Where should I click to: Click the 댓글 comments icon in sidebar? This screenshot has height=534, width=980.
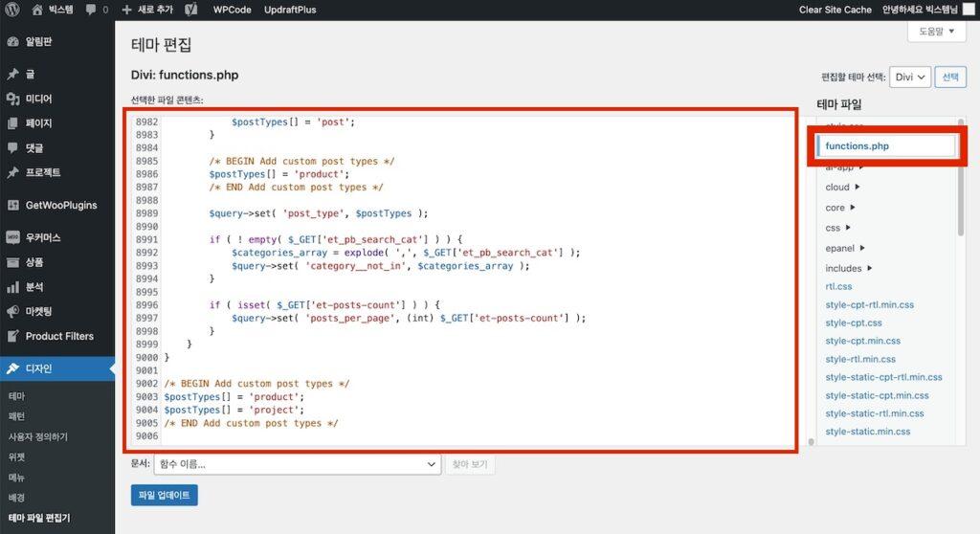tap(13, 147)
